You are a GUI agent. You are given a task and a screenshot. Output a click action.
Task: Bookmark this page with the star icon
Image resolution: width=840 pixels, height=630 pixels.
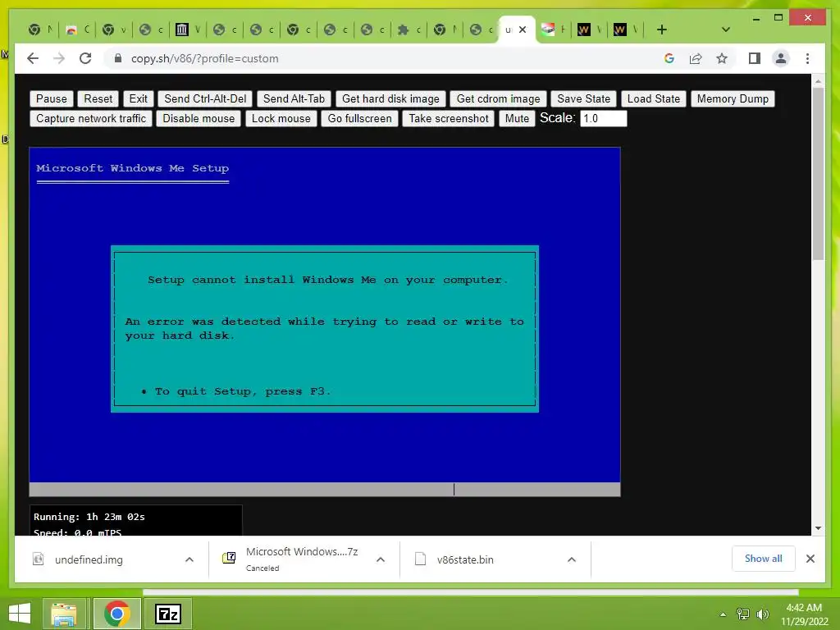tap(722, 58)
